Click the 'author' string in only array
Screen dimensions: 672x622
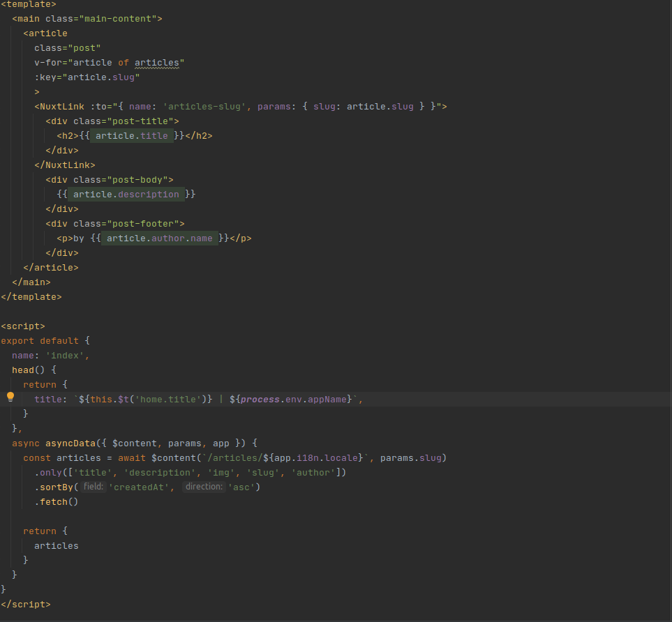(x=313, y=473)
